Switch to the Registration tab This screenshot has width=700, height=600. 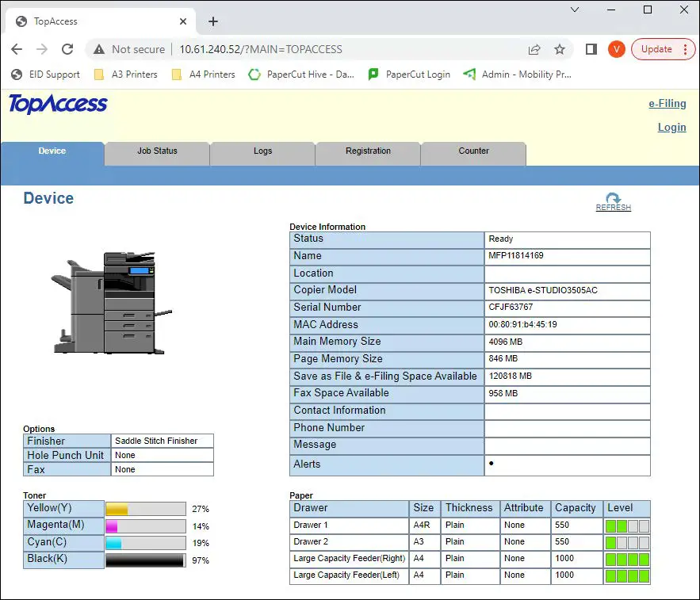[x=367, y=151]
